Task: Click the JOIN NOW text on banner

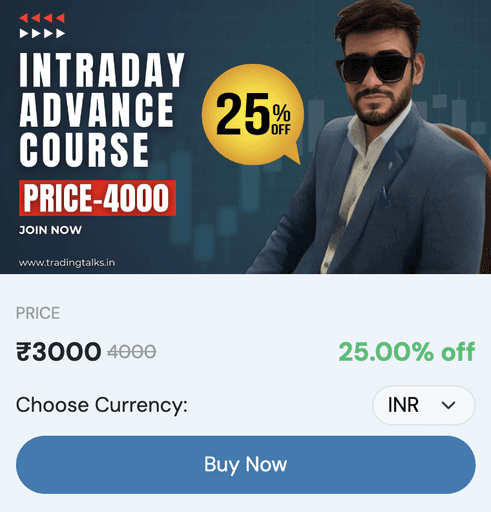Action: (50, 230)
